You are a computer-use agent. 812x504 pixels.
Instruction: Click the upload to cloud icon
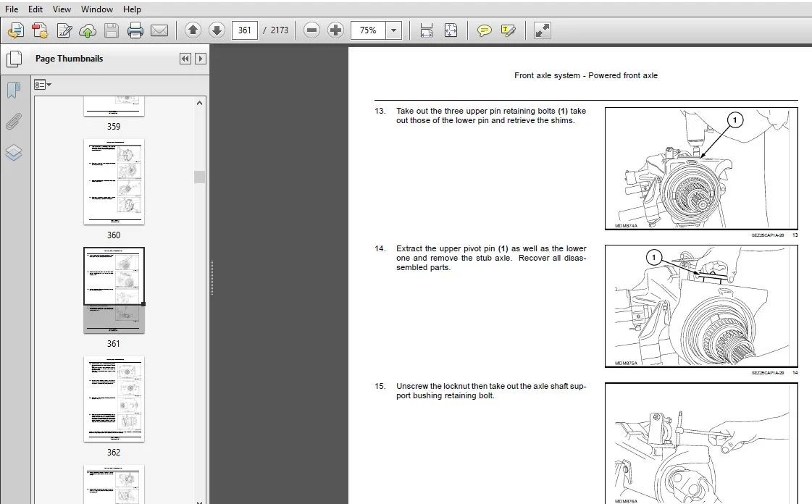[88, 30]
